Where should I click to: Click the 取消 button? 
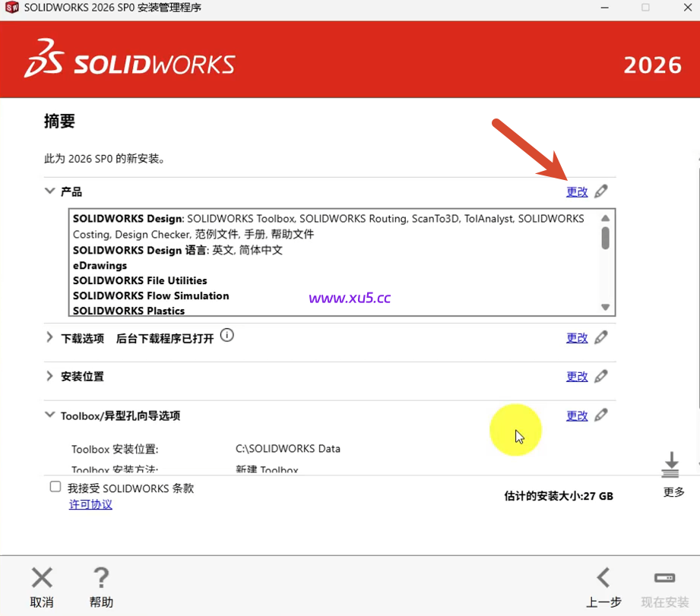42,585
